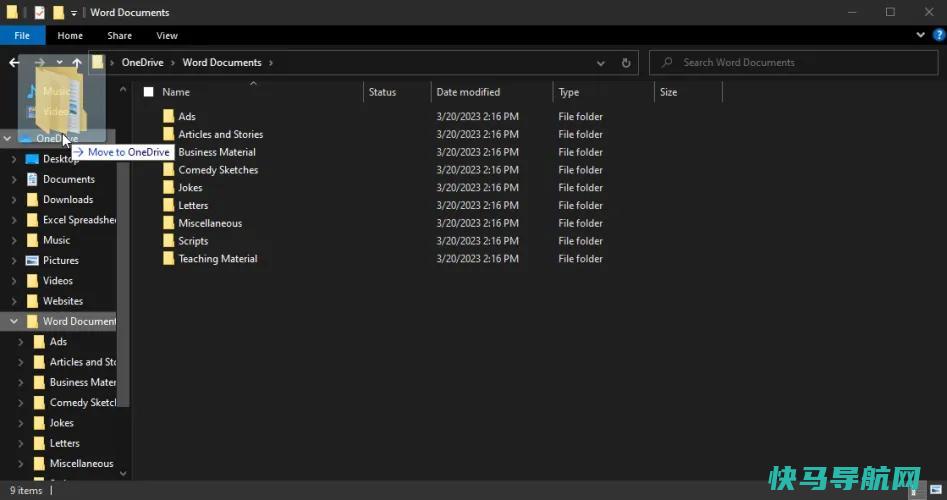Click the Teaching Material folder icon in list
This screenshot has height=500, width=947.
coord(169,258)
